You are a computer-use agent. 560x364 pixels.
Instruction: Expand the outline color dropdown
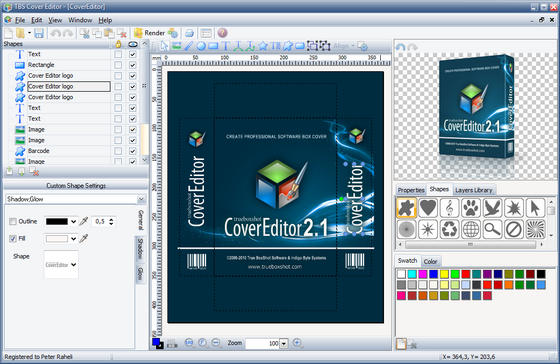73,221
